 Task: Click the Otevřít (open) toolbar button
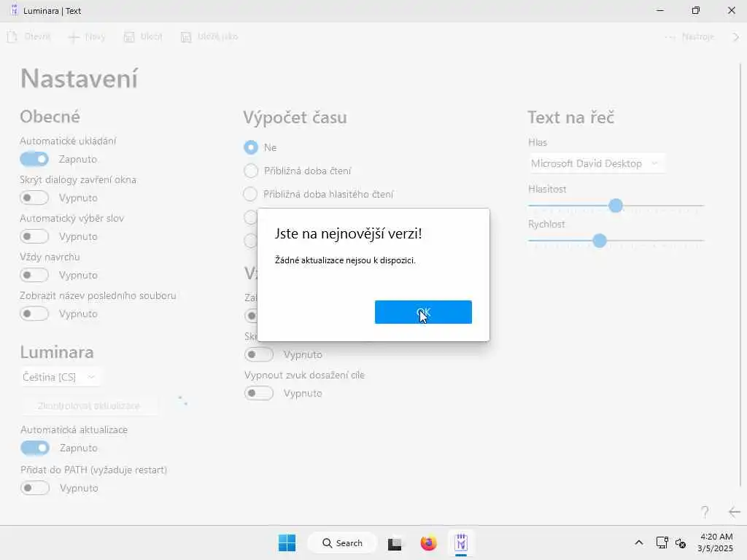(x=29, y=36)
